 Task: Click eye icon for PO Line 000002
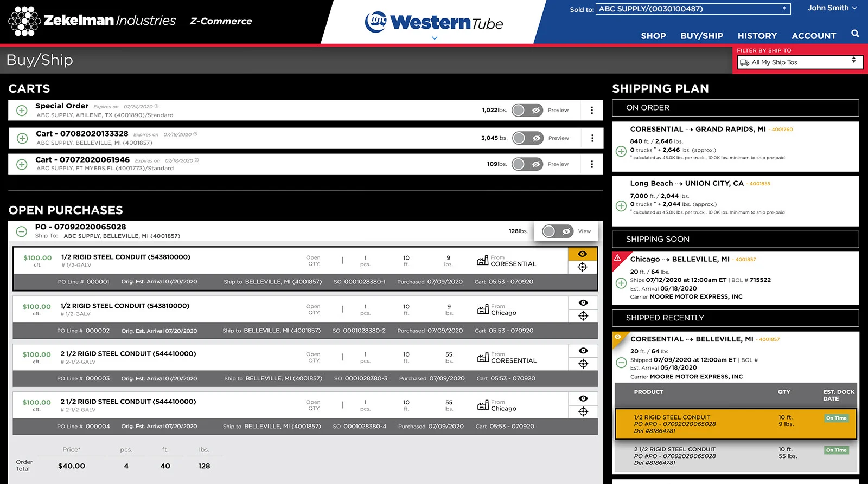(x=583, y=303)
